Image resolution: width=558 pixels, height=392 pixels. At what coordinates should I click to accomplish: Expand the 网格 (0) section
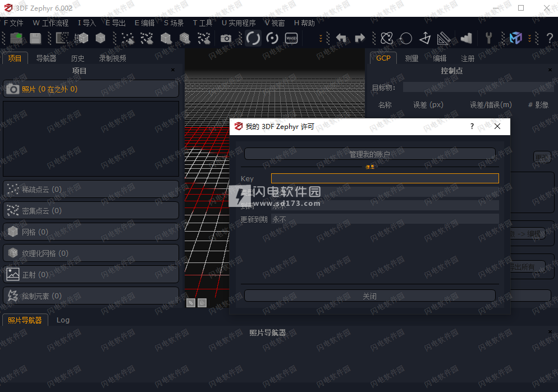click(91, 232)
